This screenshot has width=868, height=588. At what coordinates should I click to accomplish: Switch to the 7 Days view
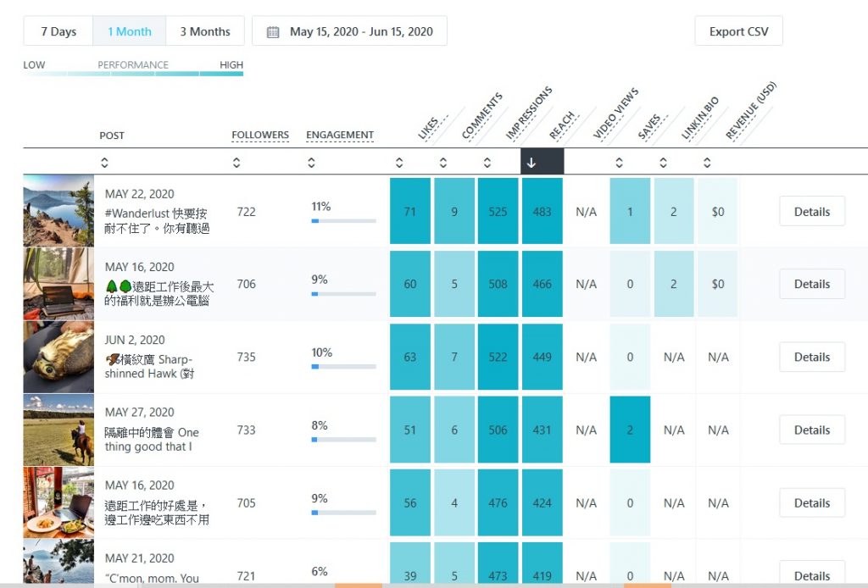click(58, 31)
